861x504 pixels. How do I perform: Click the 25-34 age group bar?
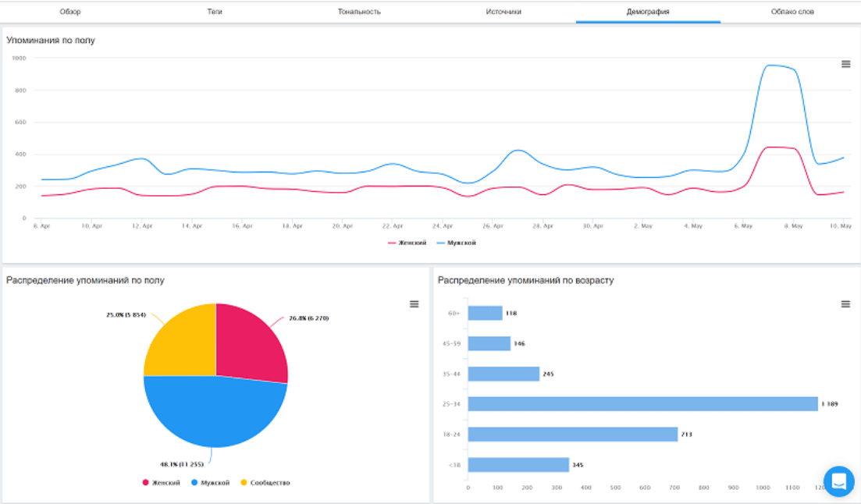642,404
